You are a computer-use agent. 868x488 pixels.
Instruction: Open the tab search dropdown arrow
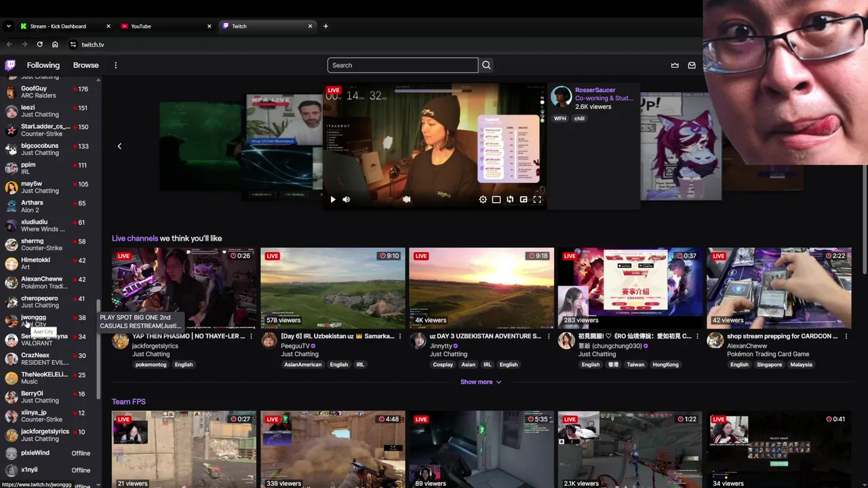pos(8,26)
